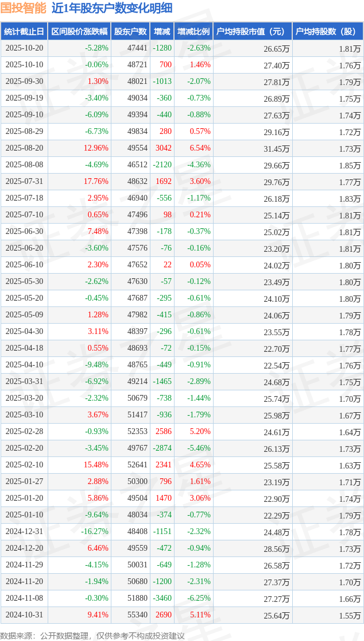The image size is (364, 641).
Task: Click the 股东户数 column header
Action: [130, 32]
